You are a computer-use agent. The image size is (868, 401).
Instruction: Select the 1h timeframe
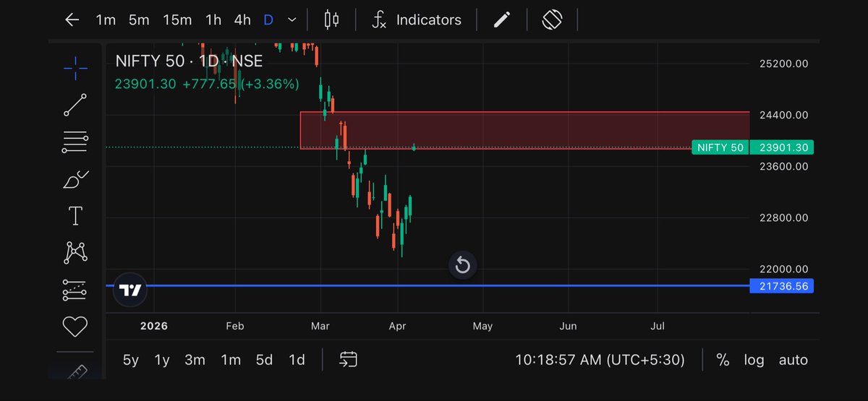[213, 20]
